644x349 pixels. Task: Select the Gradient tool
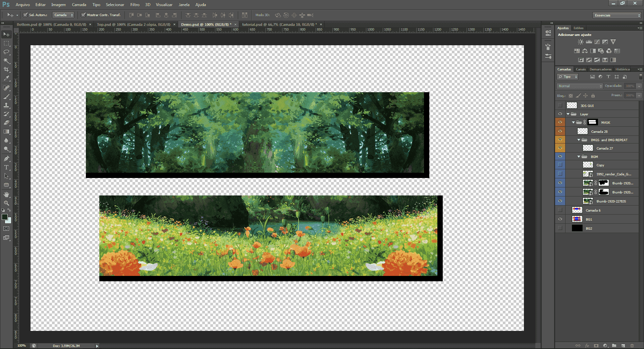pos(6,131)
